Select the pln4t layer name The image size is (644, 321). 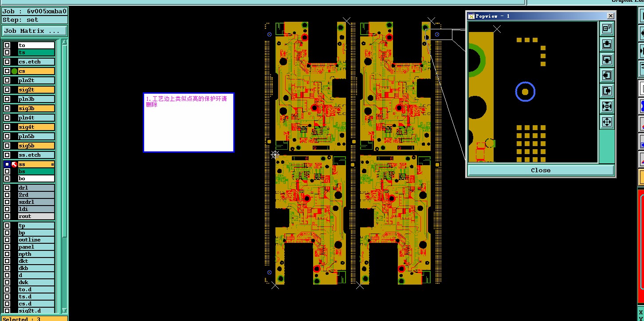[36, 118]
